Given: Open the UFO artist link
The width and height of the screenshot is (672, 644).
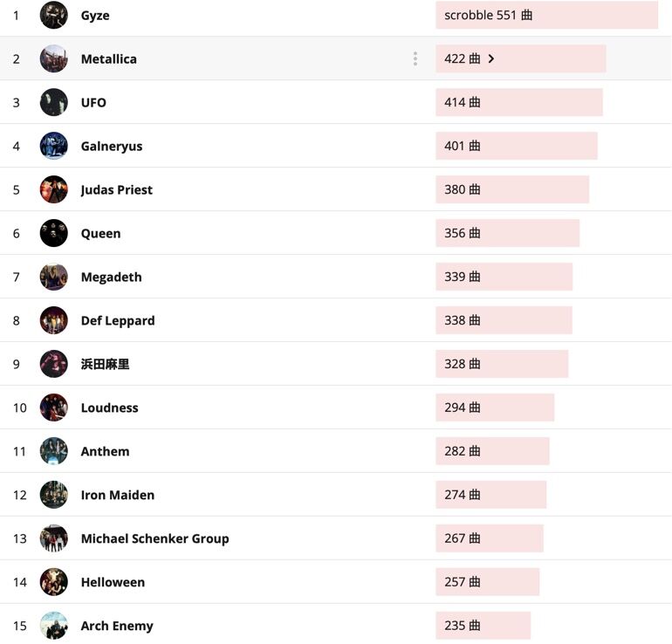Looking at the screenshot, I should click(93, 102).
